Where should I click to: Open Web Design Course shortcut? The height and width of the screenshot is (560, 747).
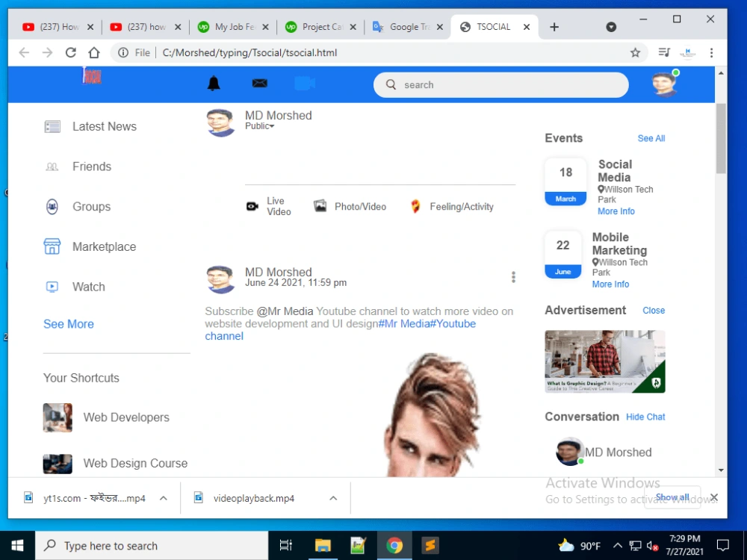click(x=115, y=464)
